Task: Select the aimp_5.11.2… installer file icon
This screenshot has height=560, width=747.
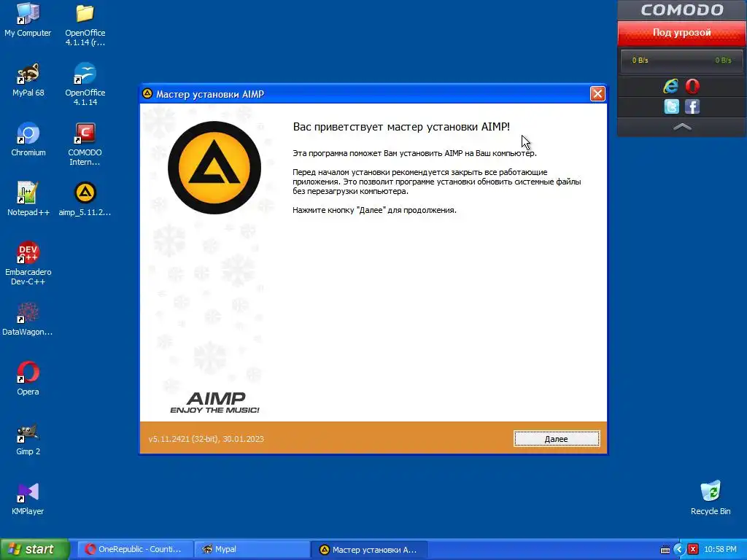Action: (85, 199)
